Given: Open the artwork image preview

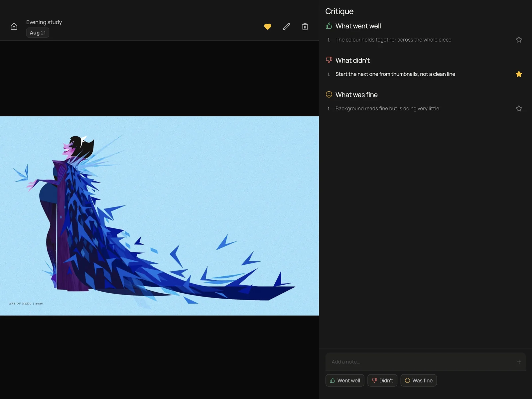Looking at the screenshot, I should tap(159, 216).
